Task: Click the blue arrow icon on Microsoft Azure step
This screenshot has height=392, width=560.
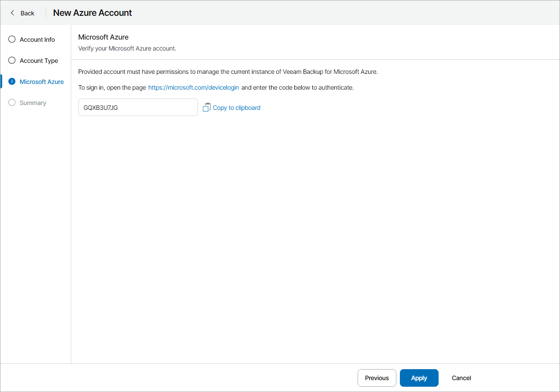Action: [11, 81]
